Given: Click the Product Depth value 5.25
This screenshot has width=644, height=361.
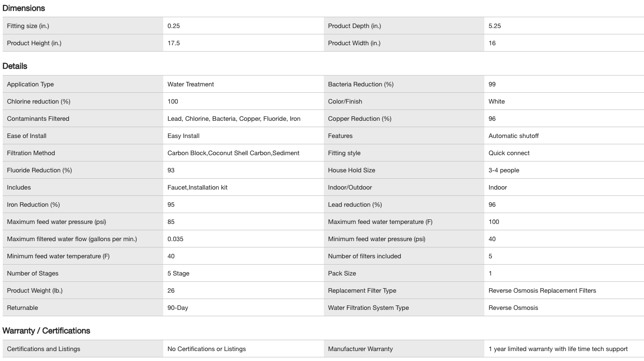Looking at the screenshot, I should click(x=495, y=26).
